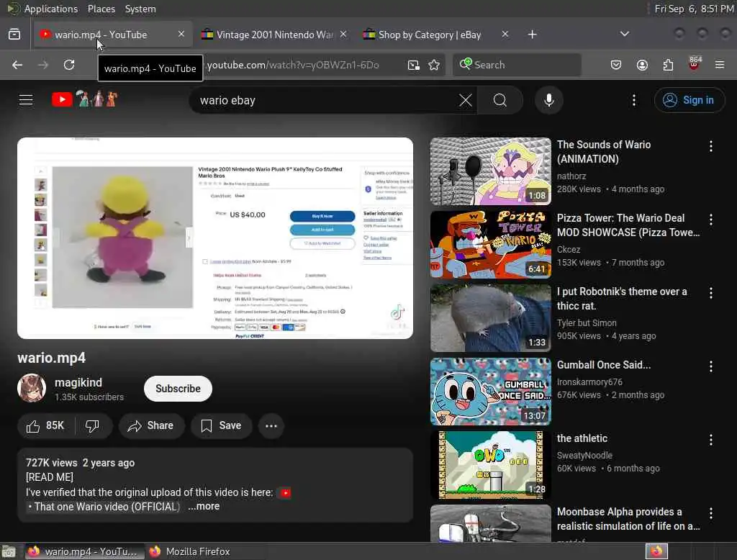Open Firefox extensions puzzle icon
The height and width of the screenshot is (560, 737).
668,65
